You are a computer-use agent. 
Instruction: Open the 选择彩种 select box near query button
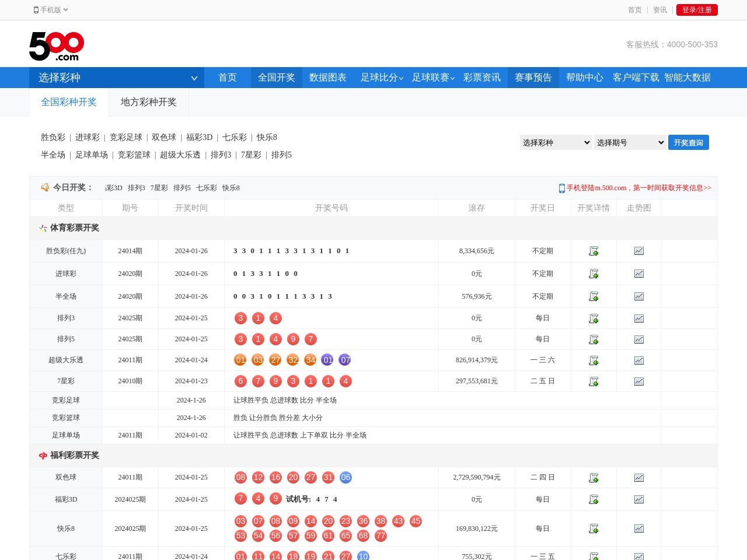(x=556, y=142)
